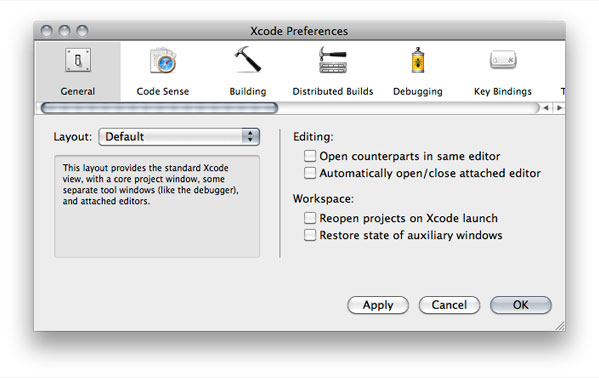Viewport: 599px width, 378px height.
Task: Open the Key Bindings keyboard icon
Action: pos(503,60)
